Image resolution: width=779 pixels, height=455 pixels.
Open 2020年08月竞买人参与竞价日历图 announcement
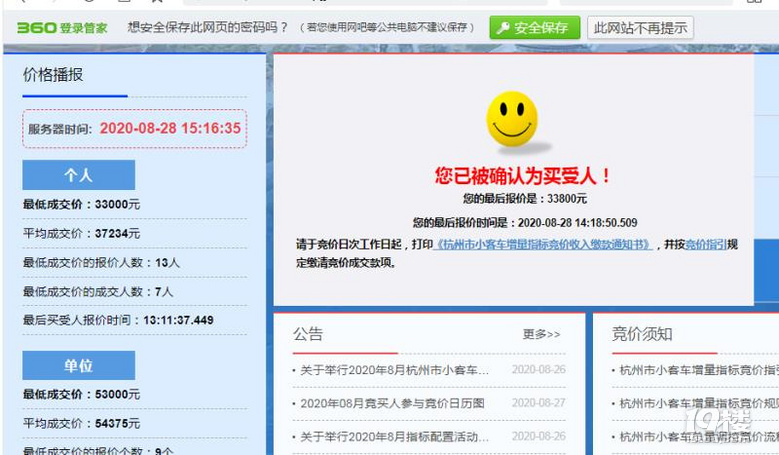tap(392, 404)
